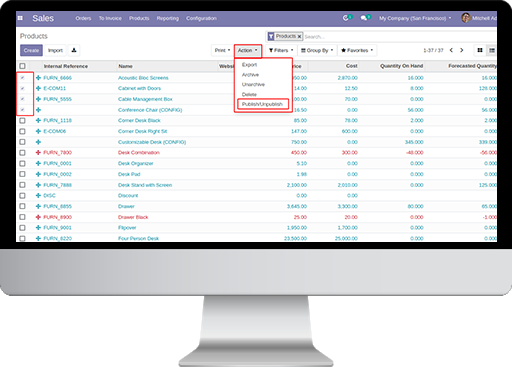The height and width of the screenshot is (367, 512).
Task: Uncheck the Cabinet with Doors row
Action: [22, 88]
